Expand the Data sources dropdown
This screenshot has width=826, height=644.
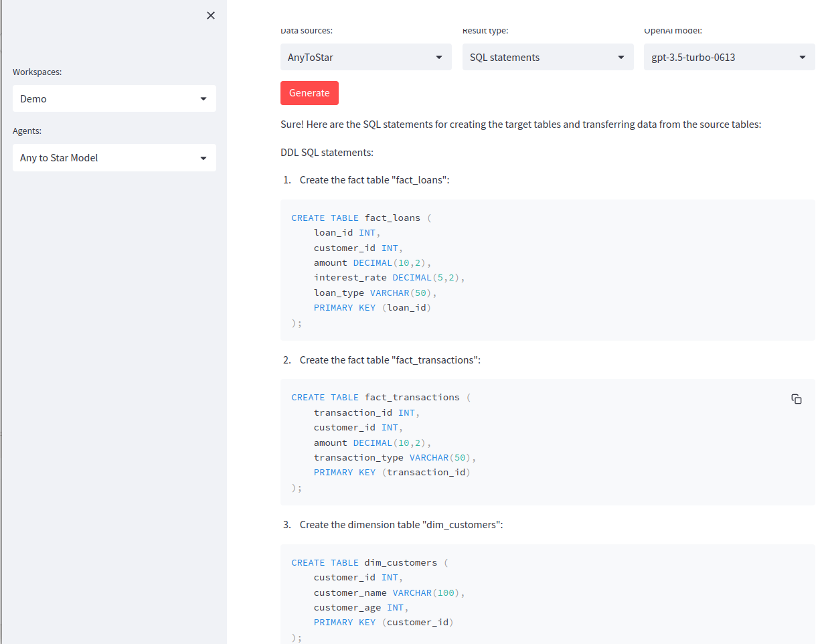[x=365, y=57]
